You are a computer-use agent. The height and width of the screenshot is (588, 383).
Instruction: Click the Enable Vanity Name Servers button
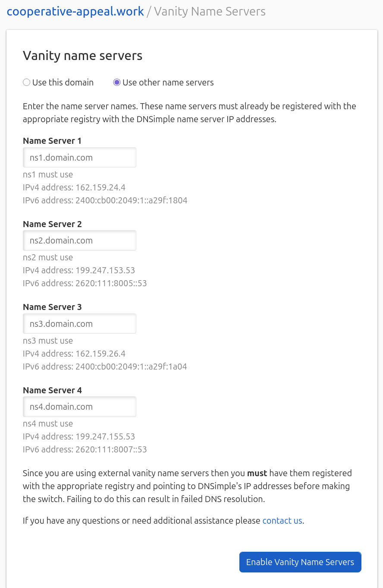[x=300, y=562]
